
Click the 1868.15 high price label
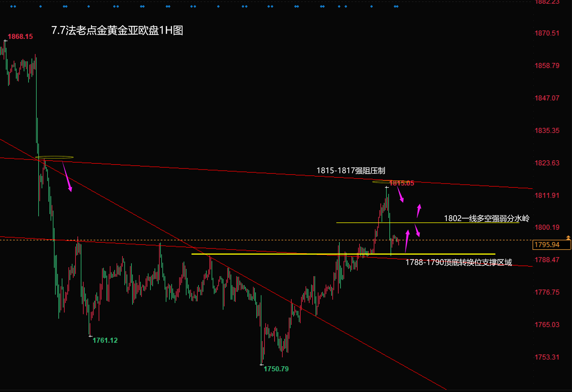pyautogui.click(x=20, y=37)
